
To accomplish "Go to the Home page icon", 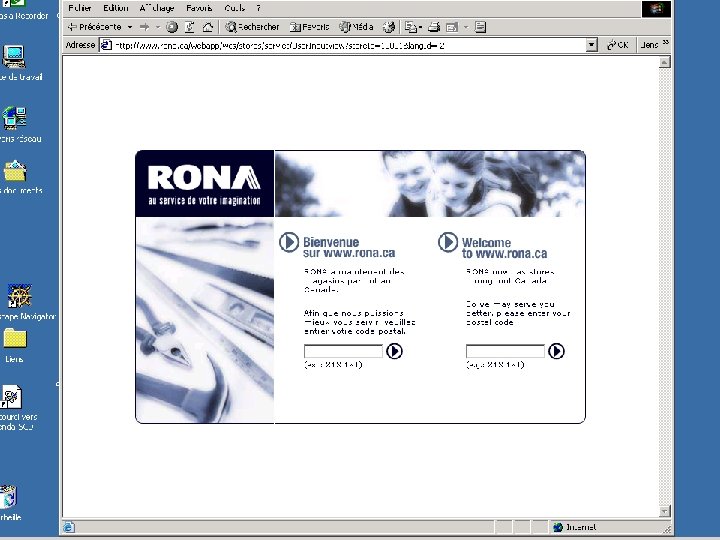I will point(208,27).
